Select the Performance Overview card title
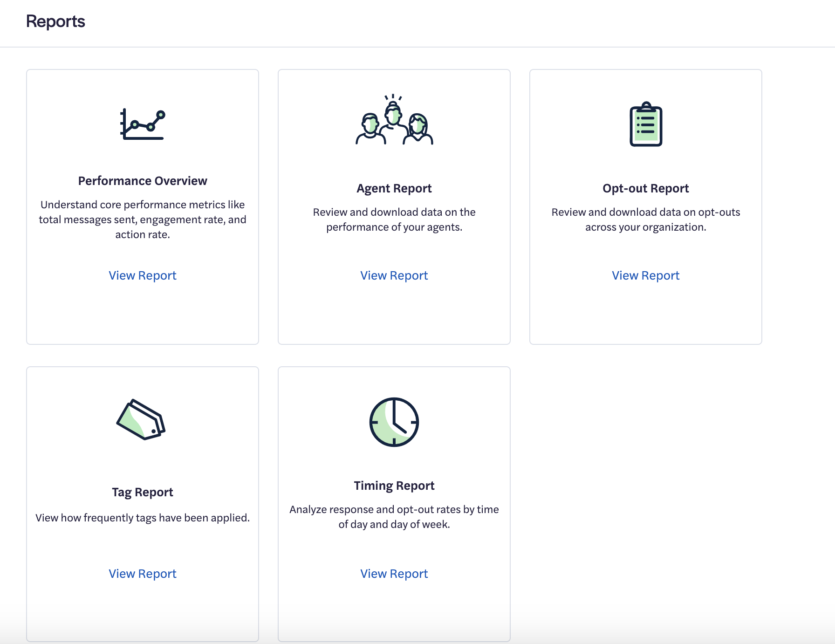Image resolution: width=835 pixels, height=644 pixels. 143,181
